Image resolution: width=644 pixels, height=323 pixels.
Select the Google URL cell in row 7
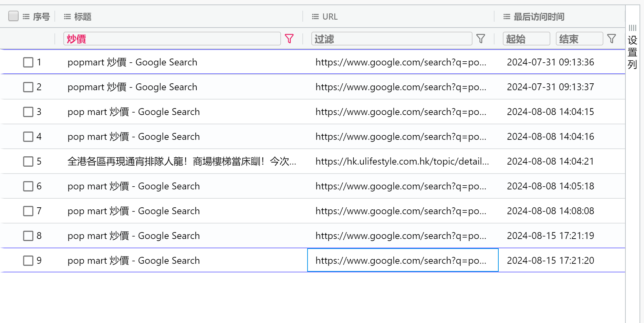click(401, 211)
